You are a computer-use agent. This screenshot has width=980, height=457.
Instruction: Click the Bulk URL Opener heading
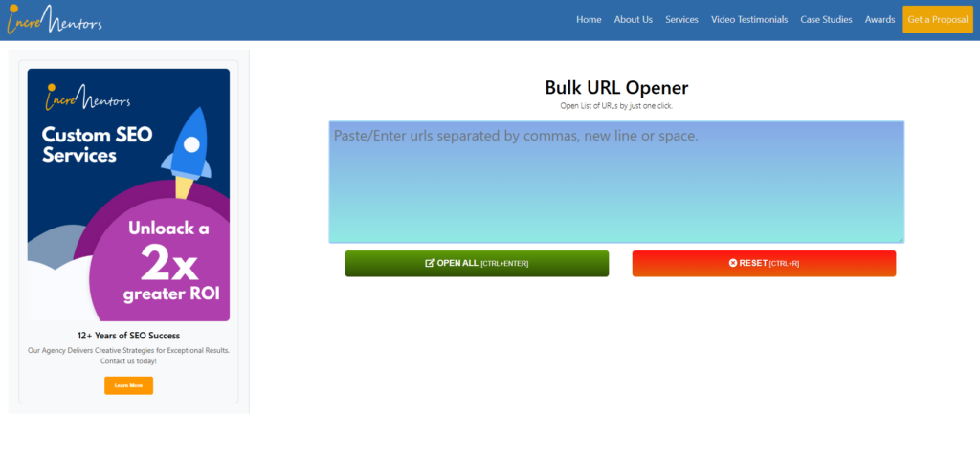tap(616, 87)
